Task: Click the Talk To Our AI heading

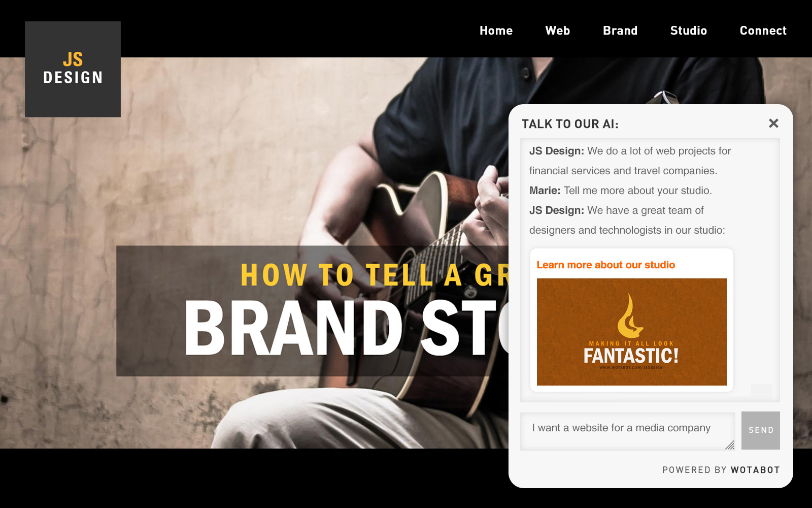Action: [x=570, y=124]
